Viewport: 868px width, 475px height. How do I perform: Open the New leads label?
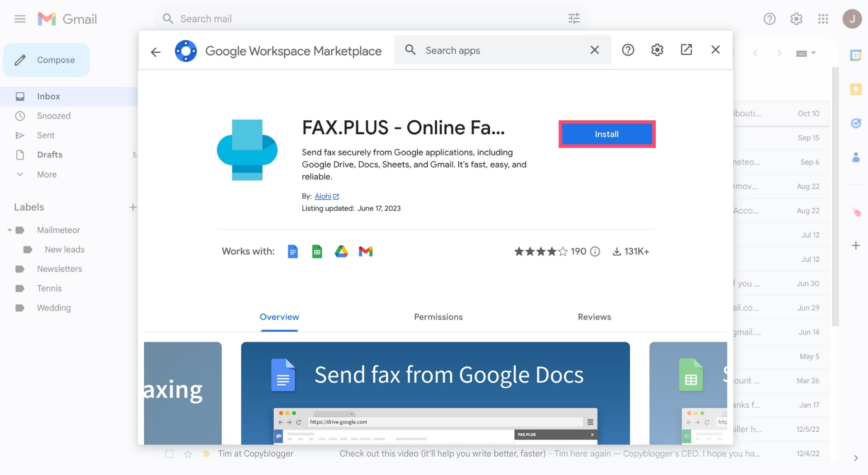tap(64, 250)
